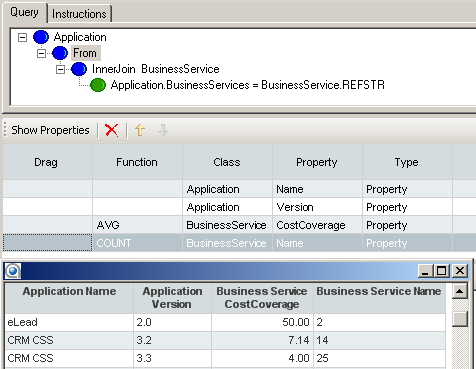Click Show Properties button

[x=50, y=130]
